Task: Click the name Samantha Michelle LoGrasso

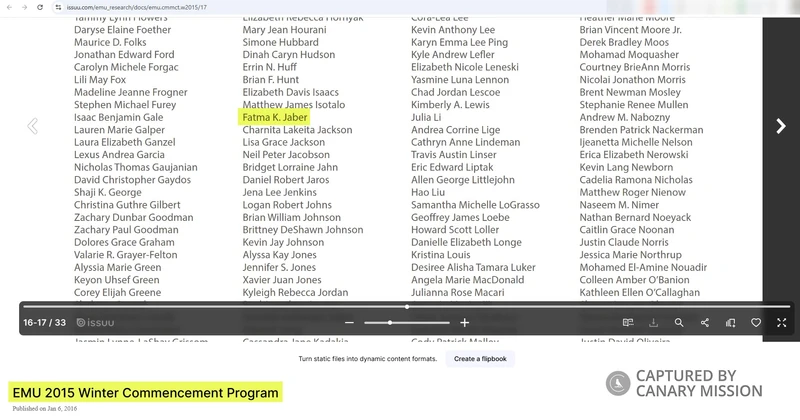Action: pyautogui.click(x=475, y=205)
